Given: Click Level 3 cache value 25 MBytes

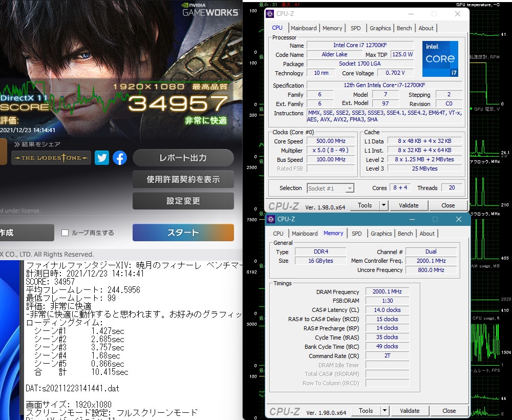Looking at the screenshot, I should [x=424, y=169].
